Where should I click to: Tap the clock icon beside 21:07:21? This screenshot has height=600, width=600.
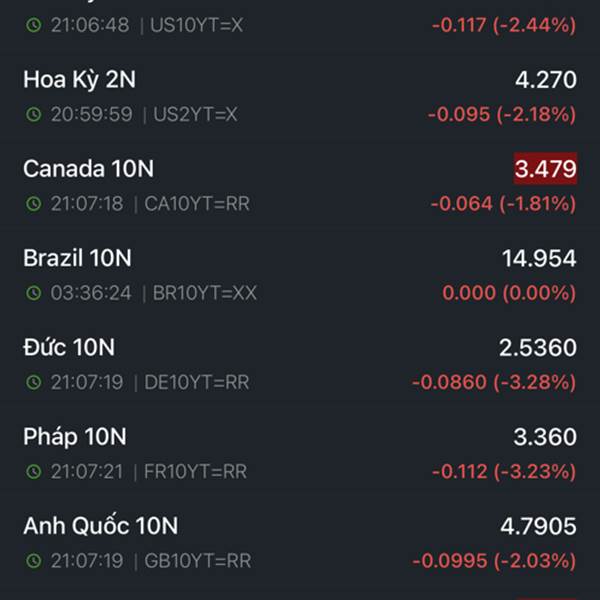tap(34, 471)
